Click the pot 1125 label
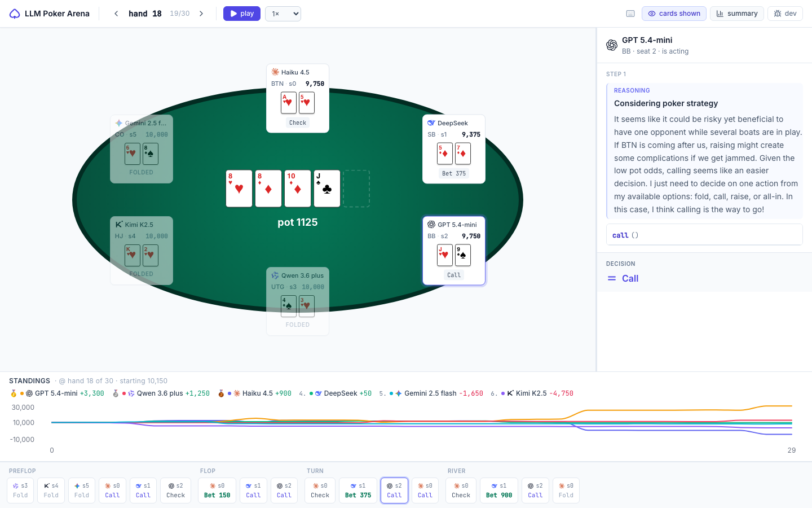 298,222
